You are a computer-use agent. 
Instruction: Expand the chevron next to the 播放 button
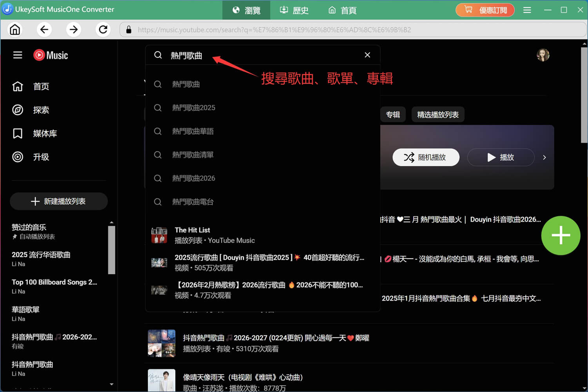point(544,157)
